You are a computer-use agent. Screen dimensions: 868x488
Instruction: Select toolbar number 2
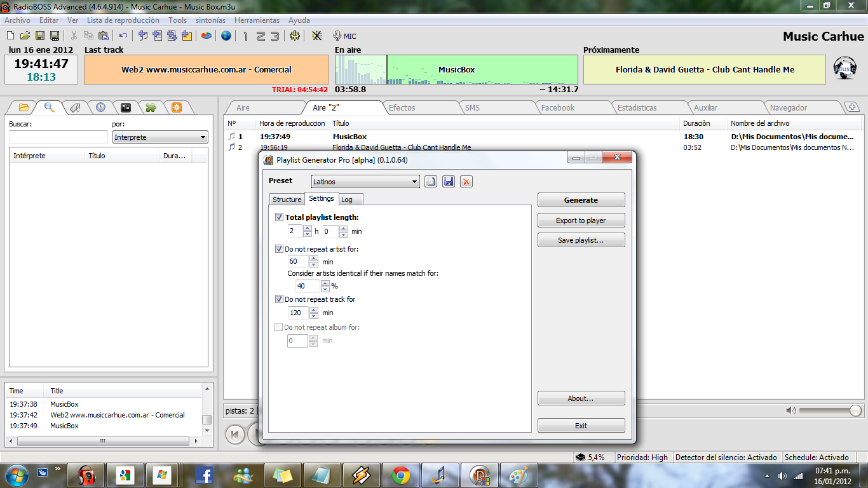point(261,36)
